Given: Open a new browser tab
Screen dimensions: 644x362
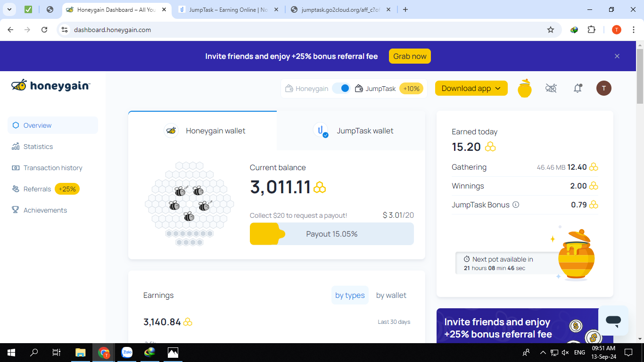Looking at the screenshot, I should coord(405,9).
